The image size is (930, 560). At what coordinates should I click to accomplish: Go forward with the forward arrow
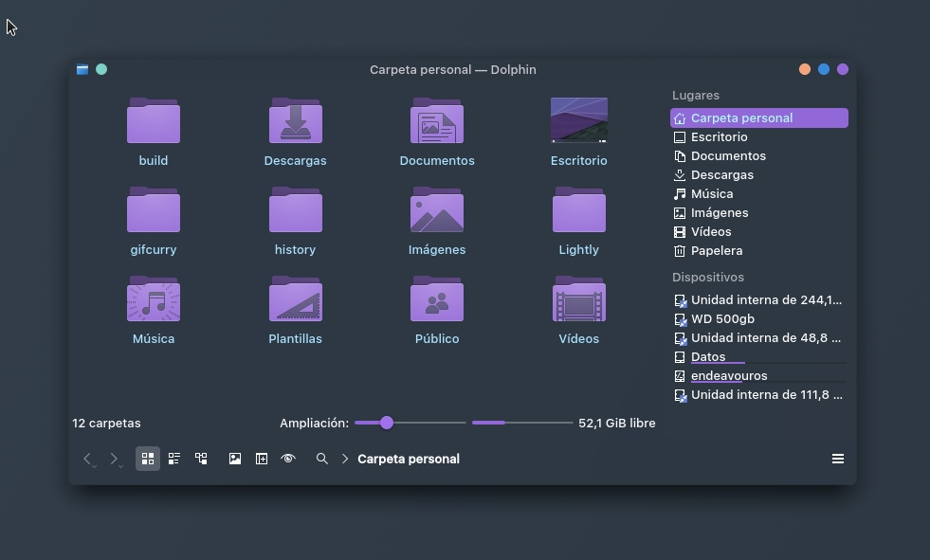[114, 459]
